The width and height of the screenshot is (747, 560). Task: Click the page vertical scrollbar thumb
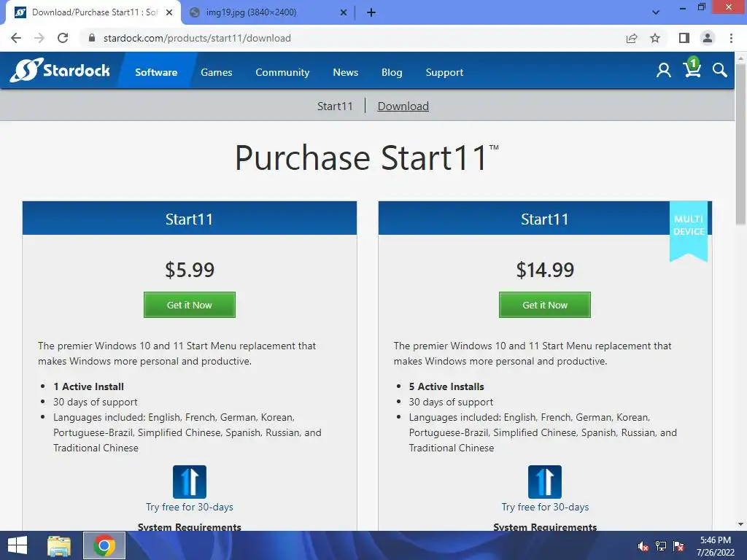click(741, 143)
